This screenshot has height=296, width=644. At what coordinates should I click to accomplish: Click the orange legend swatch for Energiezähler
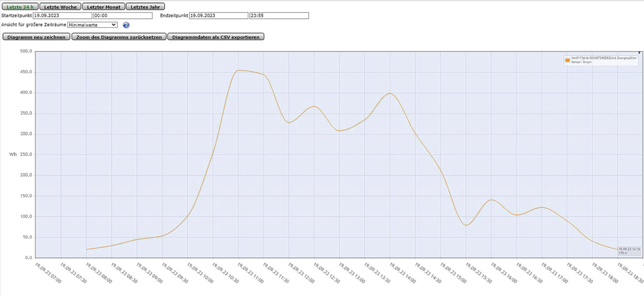click(568, 60)
